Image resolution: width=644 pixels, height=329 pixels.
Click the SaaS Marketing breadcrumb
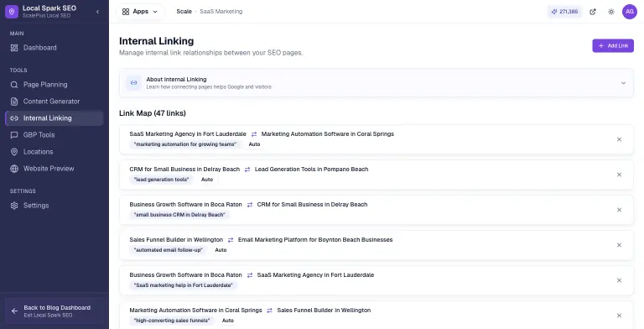pyautogui.click(x=221, y=12)
